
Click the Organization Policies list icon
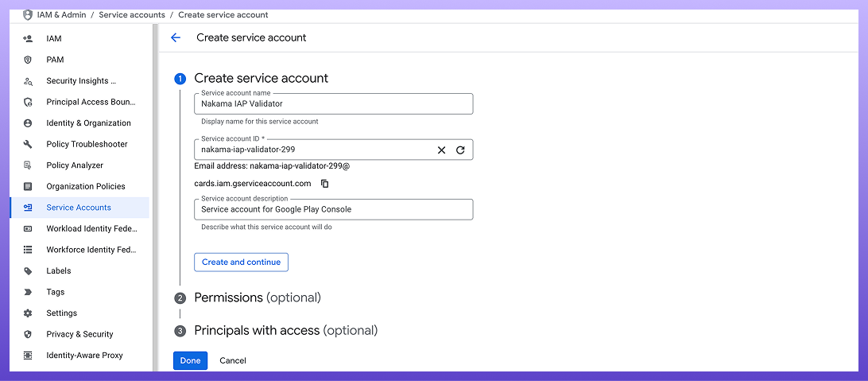click(28, 186)
